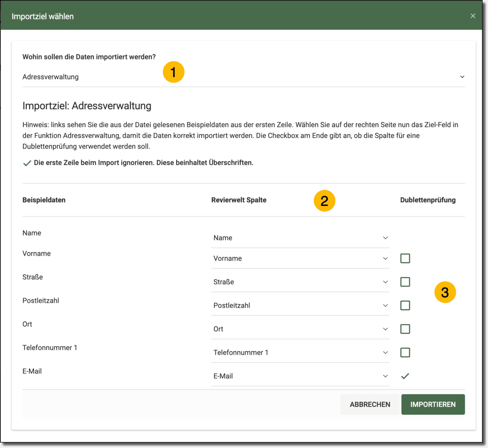
Task: Close the Importziel wählen dialog
Action: 473,16
